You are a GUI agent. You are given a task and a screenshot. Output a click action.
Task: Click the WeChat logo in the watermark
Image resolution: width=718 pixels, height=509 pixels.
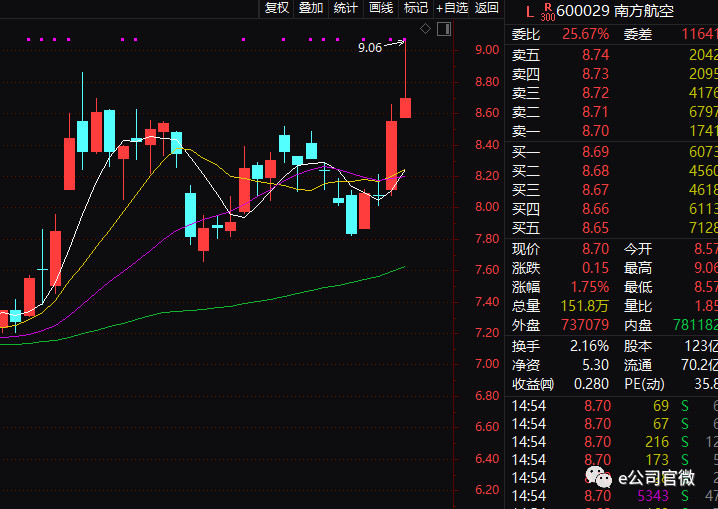click(598, 478)
